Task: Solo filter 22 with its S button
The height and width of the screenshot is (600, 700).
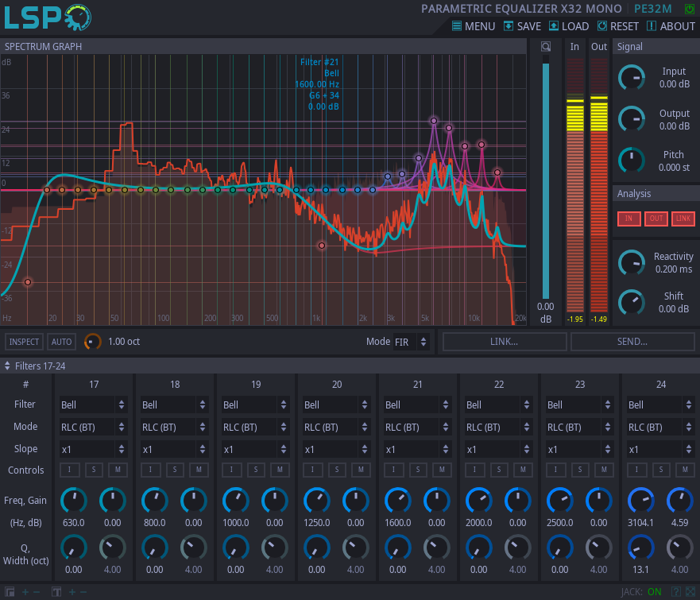Action: coord(499,470)
